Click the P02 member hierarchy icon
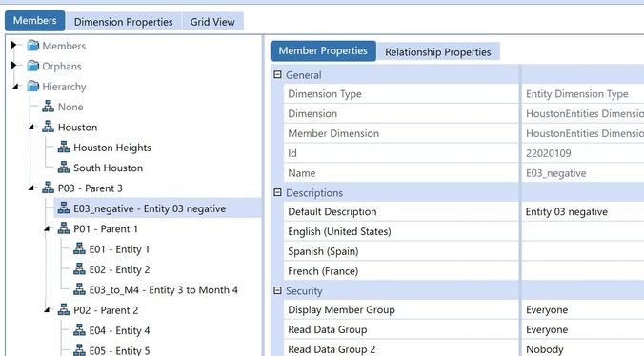 pos(64,309)
